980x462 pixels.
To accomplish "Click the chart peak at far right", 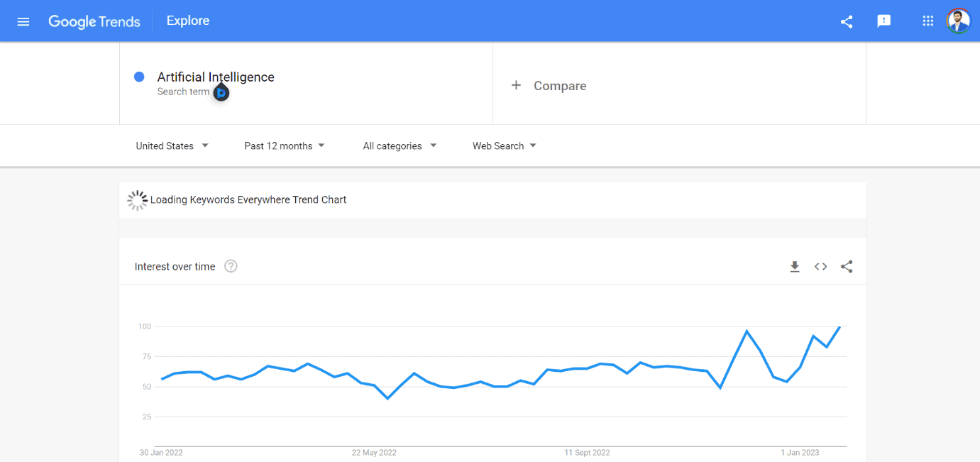I will click(839, 327).
